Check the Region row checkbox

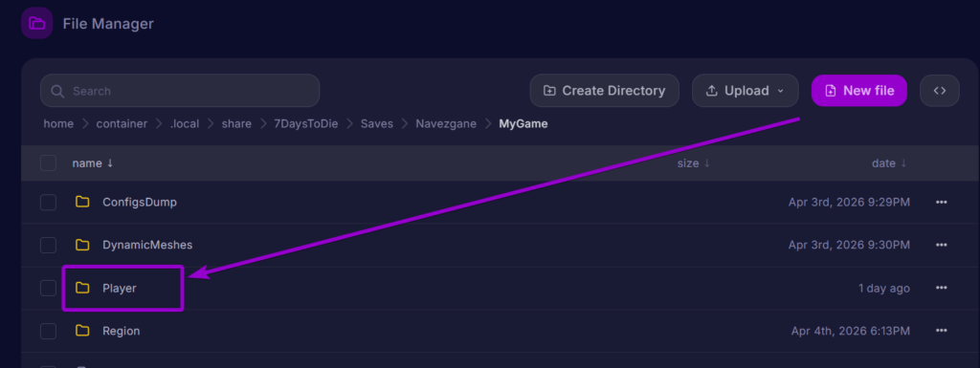48,331
